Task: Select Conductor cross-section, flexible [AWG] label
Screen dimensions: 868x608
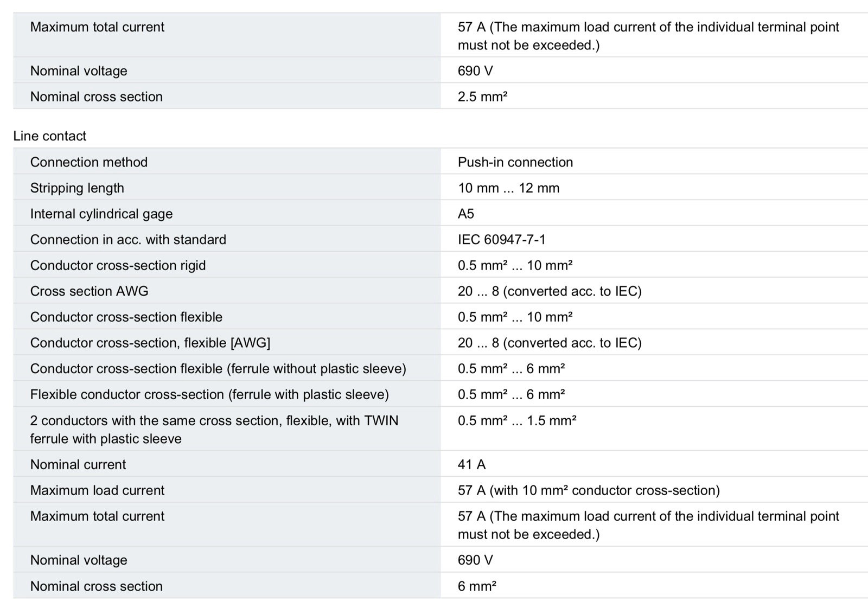Action: [150, 343]
